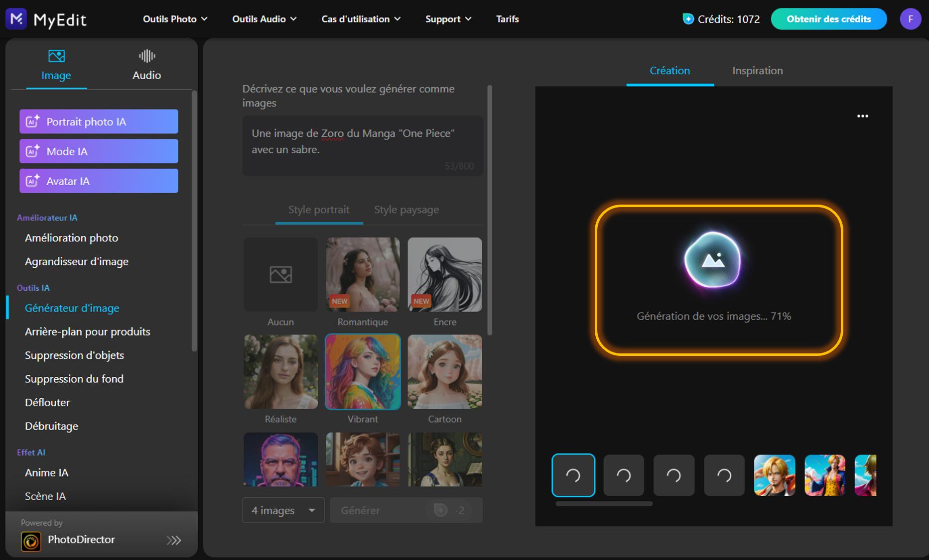Select the neon bearded man style thumbnail
Screen dimensions: 929x560
(x=281, y=459)
